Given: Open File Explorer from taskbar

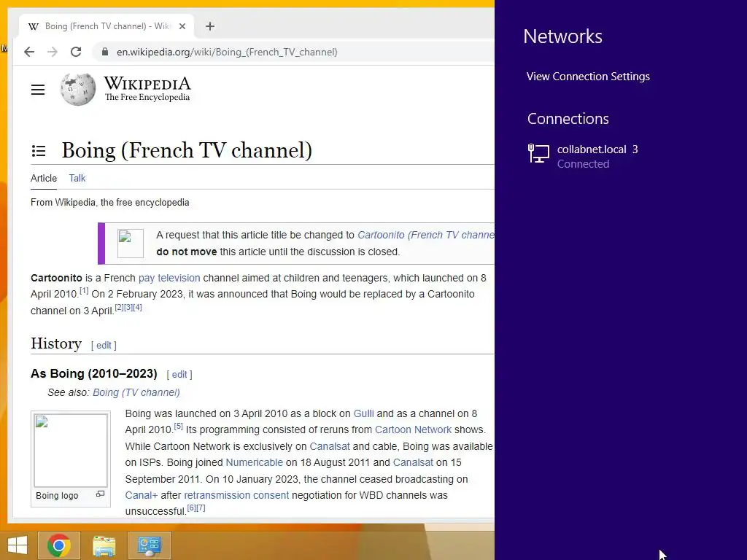Looking at the screenshot, I should tap(104, 545).
